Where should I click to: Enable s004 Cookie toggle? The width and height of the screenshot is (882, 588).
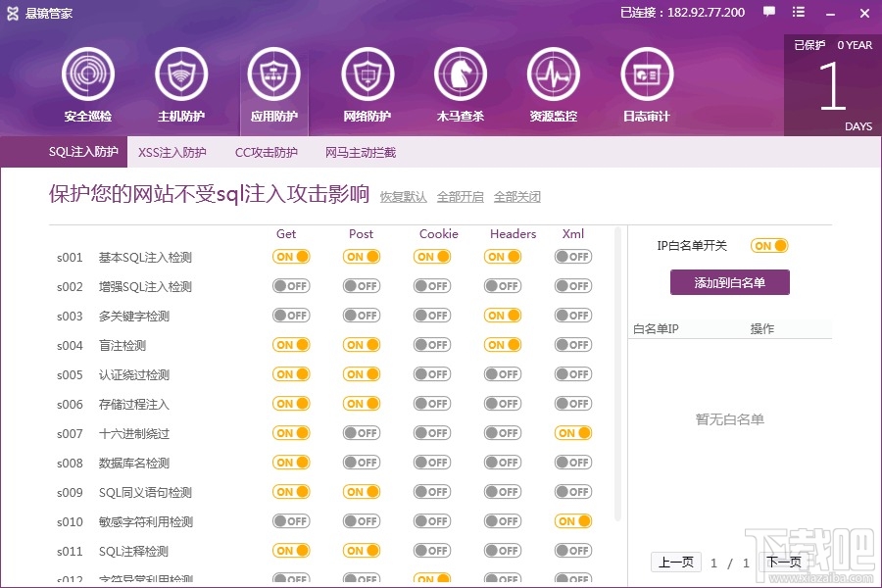tap(432, 344)
